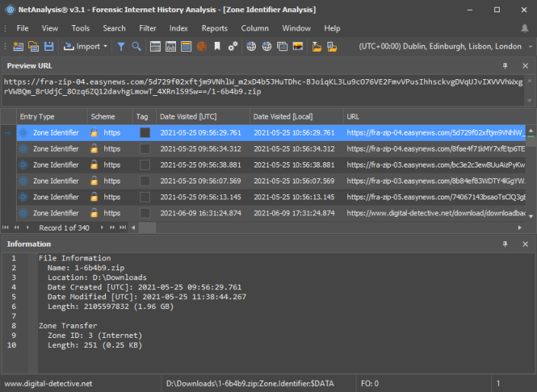Click the funnel filter icon in toolbar
Viewport: 537px width, 392px height.
coord(121,46)
